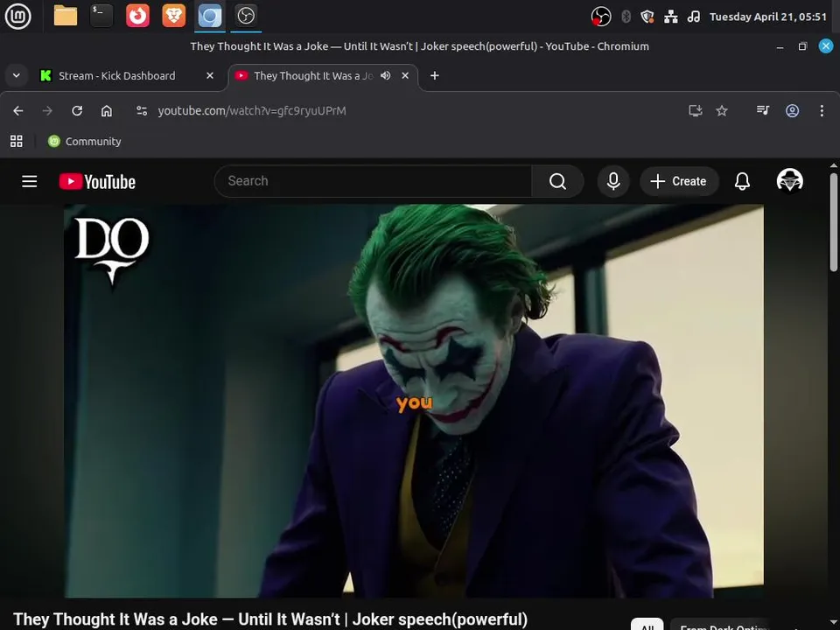Image resolution: width=840 pixels, height=630 pixels.
Task: Open the Terminal launcher in the panel
Action: coord(101,16)
